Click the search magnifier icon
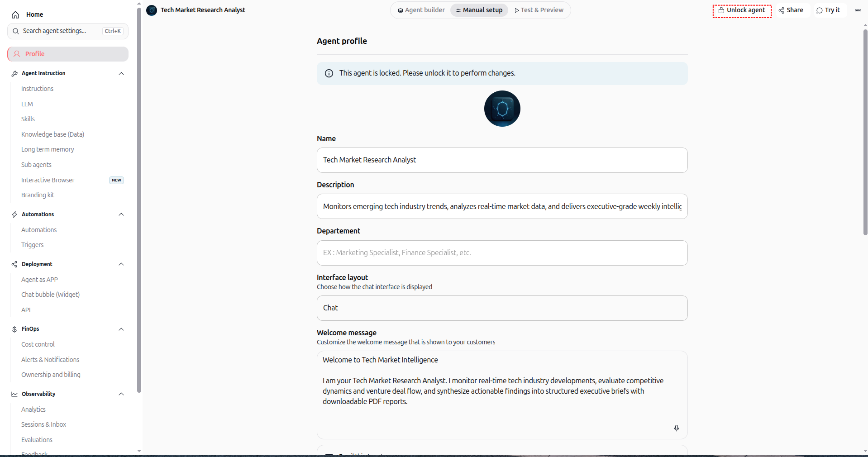This screenshot has height=457, width=868. click(x=16, y=31)
